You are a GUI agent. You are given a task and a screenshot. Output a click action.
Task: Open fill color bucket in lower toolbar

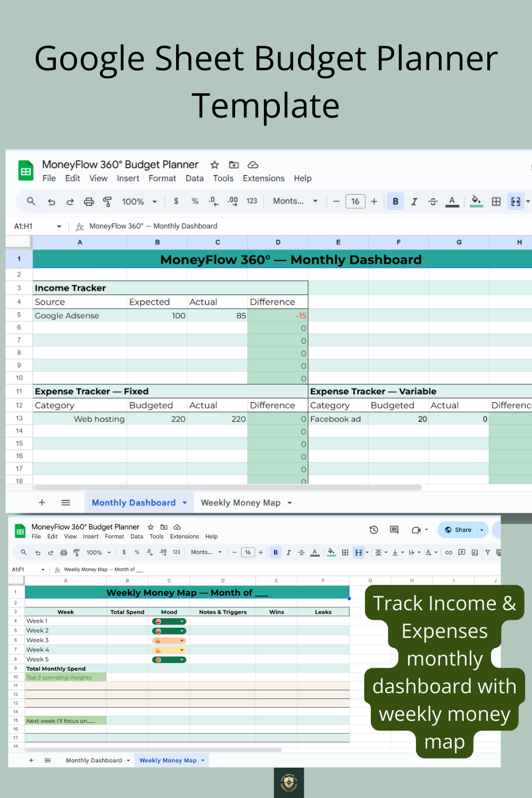click(331, 552)
